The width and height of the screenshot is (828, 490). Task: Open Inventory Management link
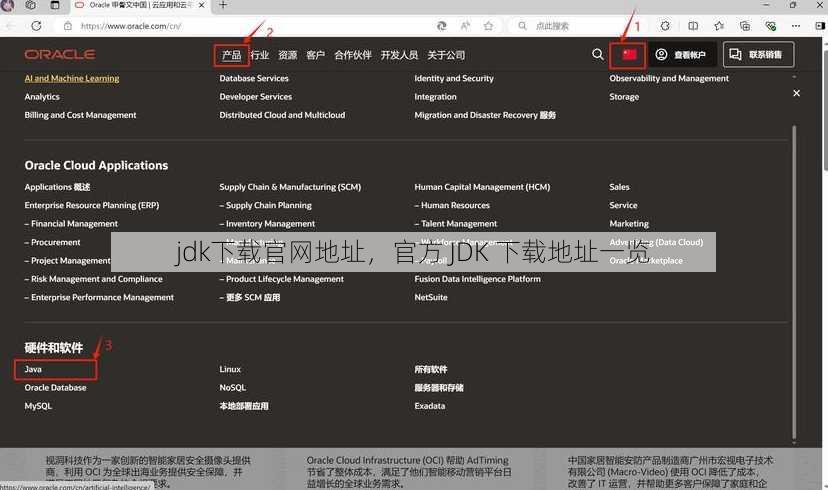(267, 224)
